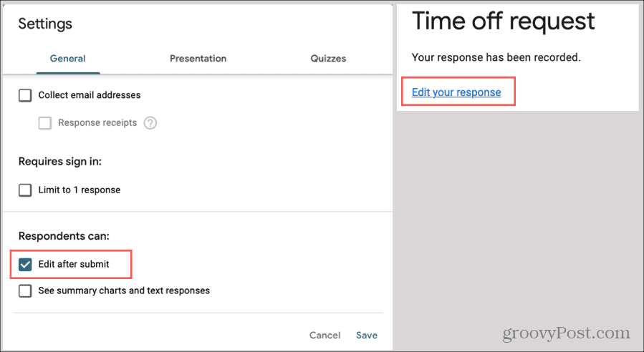Viewport: 644px width, 352px height.
Task: Go to the Quizzes tab
Action: 328,58
